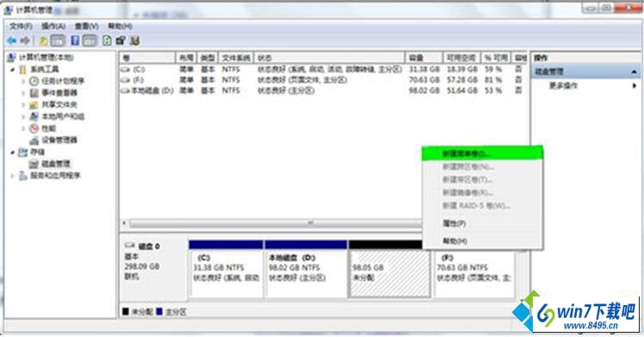Click the 31.38 GB capacity cell

click(x=424, y=69)
